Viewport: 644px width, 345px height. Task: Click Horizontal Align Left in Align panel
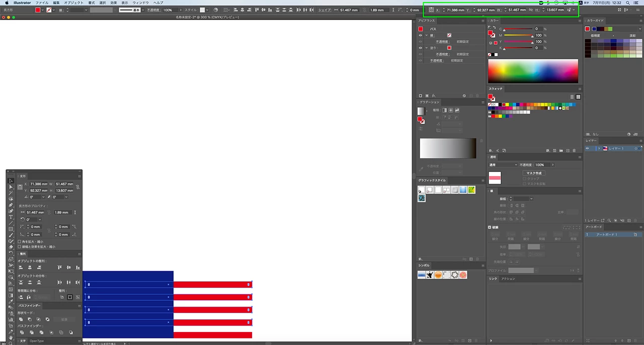click(x=21, y=268)
